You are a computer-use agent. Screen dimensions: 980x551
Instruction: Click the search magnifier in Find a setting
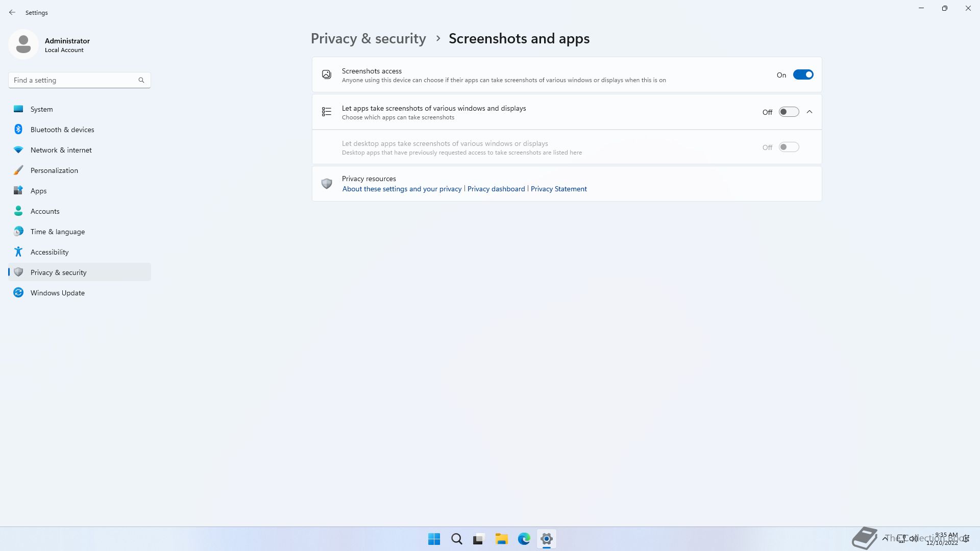(141, 80)
